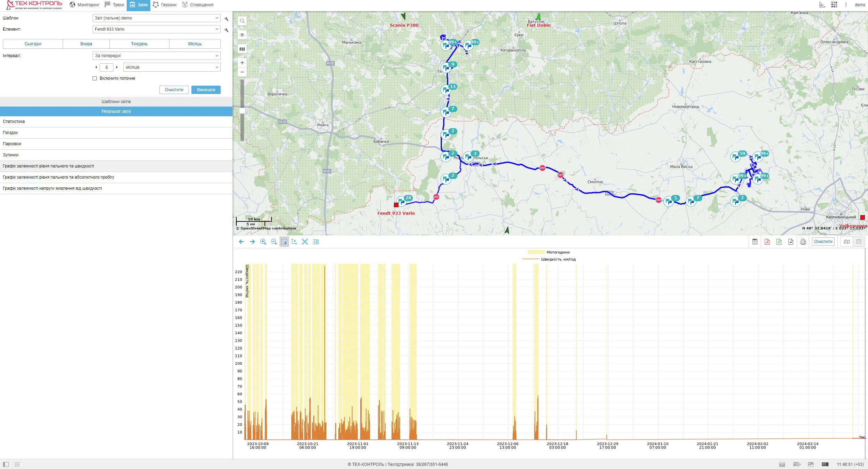Click the chart zoom-out magnifier icon
Screen dimensions: 868x469
[x=274, y=242]
